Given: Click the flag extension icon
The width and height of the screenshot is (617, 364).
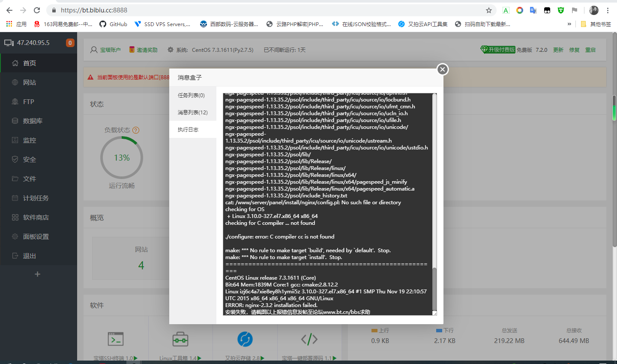Looking at the screenshot, I should (x=575, y=10).
